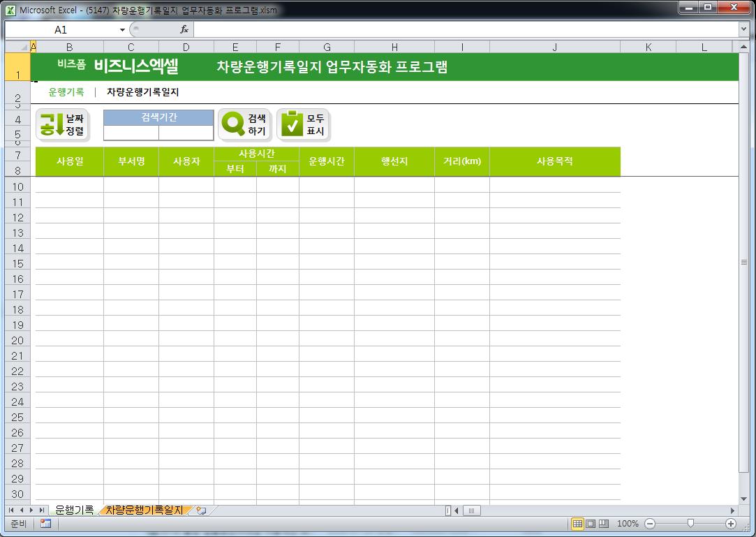This screenshot has width=756, height=537.
Task: Click the Name Box showing A1
Action: [x=61, y=30]
